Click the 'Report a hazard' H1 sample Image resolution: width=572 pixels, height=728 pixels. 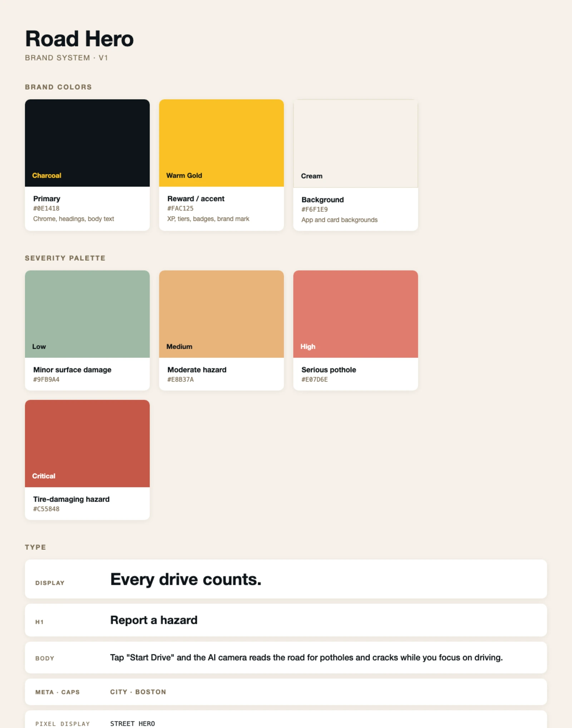(x=154, y=620)
